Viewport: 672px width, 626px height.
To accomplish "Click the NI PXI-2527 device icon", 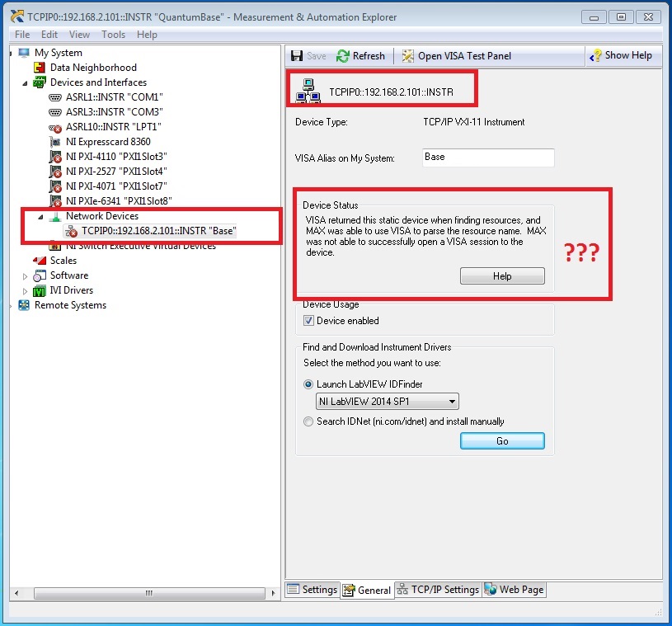I will tap(55, 172).
